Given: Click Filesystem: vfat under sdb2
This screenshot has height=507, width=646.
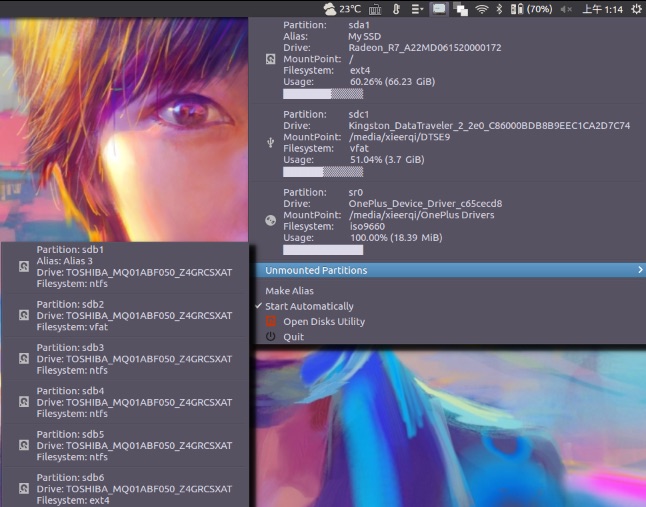Looking at the screenshot, I should [72, 327].
